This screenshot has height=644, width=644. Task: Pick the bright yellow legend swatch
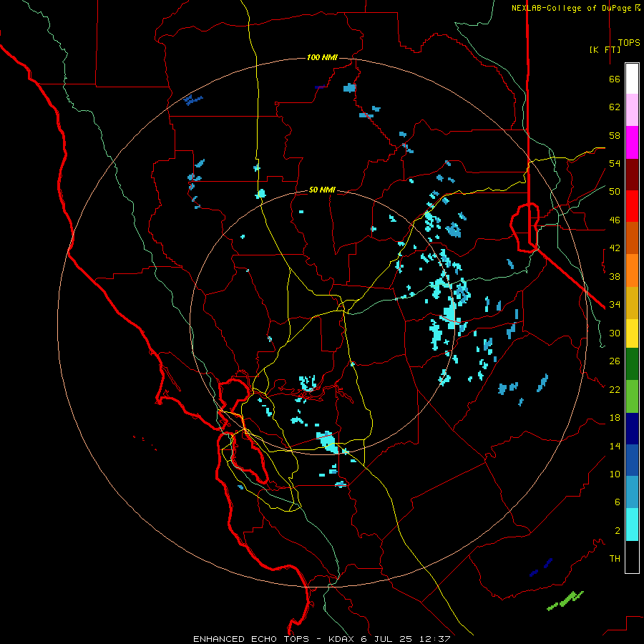click(632, 333)
